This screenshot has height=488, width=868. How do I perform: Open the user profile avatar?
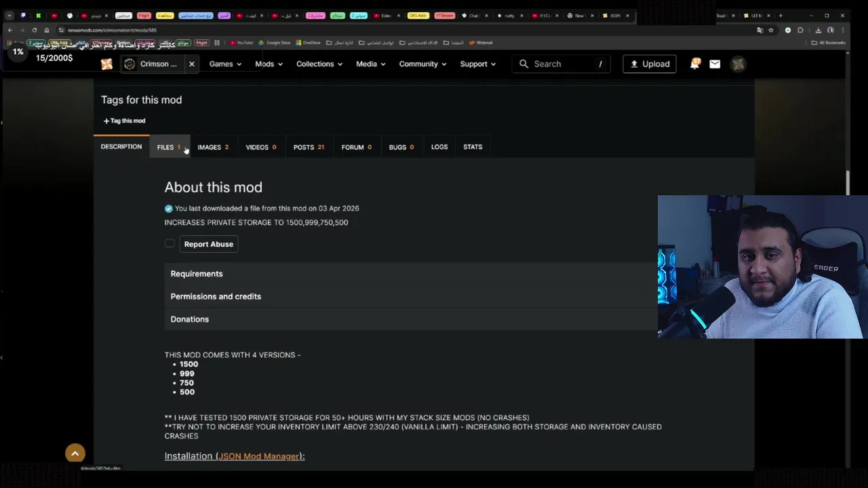tap(738, 64)
